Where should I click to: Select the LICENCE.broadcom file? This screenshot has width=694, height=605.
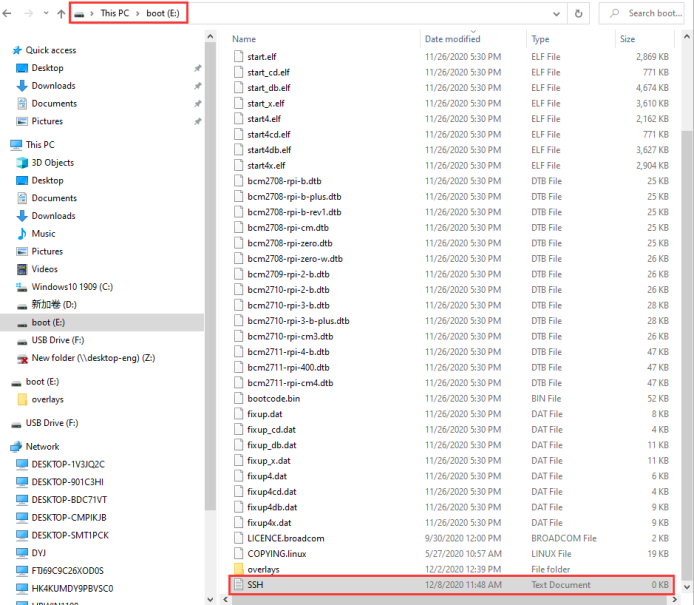pyautogui.click(x=285, y=538)
